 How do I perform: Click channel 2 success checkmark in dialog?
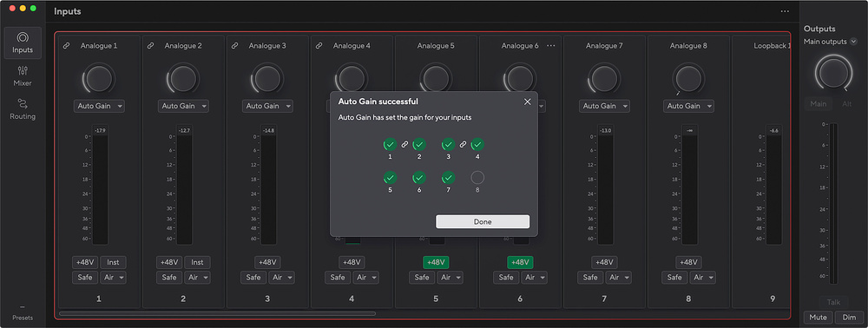pos(419,144)
